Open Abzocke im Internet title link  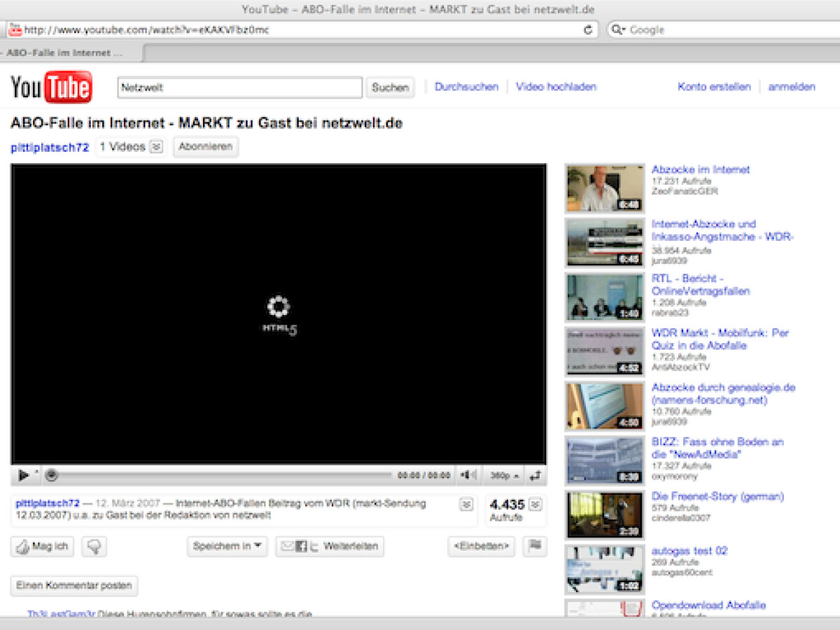pyautogui.click(x=701, y=169)
